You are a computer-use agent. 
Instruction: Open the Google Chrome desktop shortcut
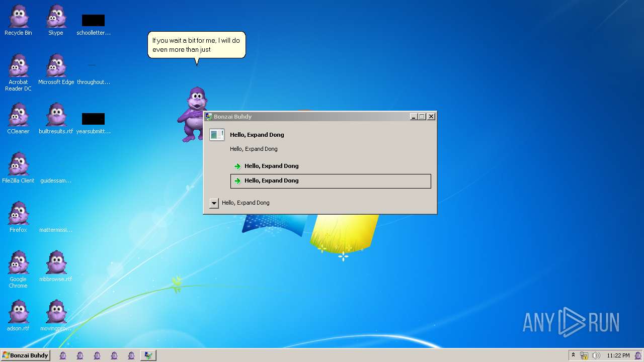pyautogui.click(x=18, y=269)
